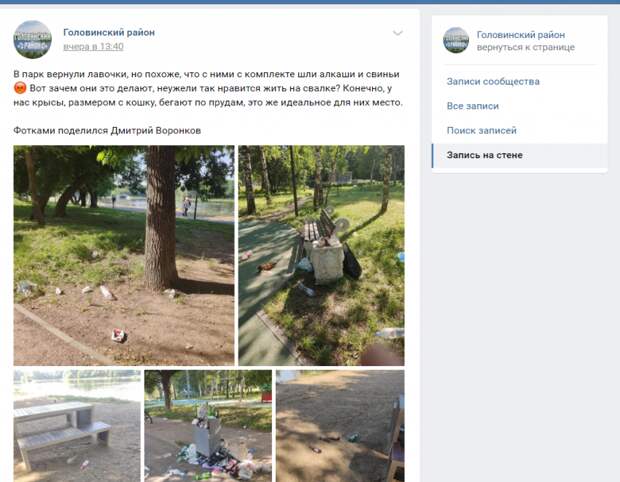
Task: Open the post options chevron menu
Action: tap(397, 33)
